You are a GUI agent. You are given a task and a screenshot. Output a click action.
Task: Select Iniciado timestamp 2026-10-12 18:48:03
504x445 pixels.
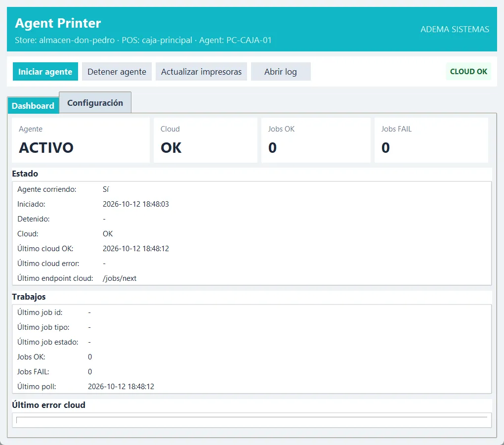(136, 204)
